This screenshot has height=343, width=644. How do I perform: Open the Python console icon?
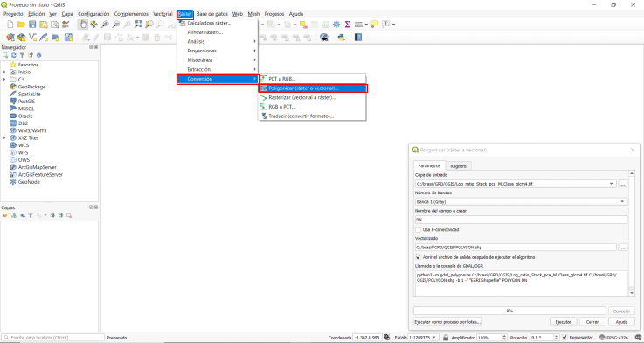341,38
